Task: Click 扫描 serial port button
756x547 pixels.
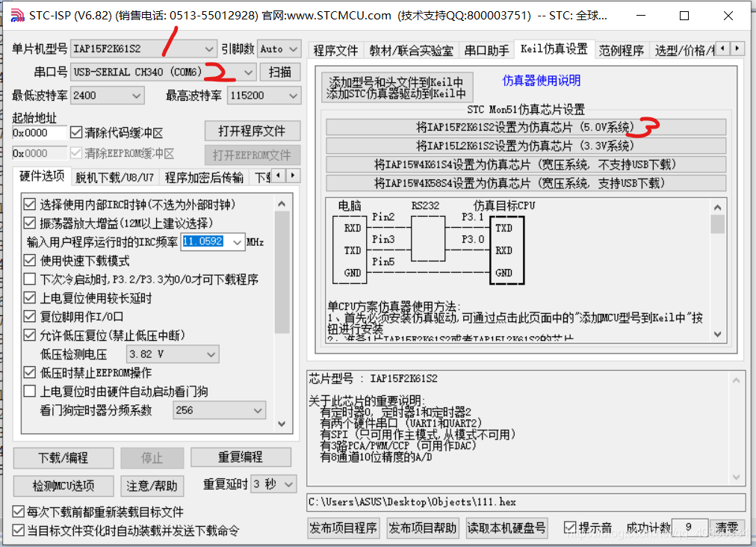Action: tap(279, 72)
